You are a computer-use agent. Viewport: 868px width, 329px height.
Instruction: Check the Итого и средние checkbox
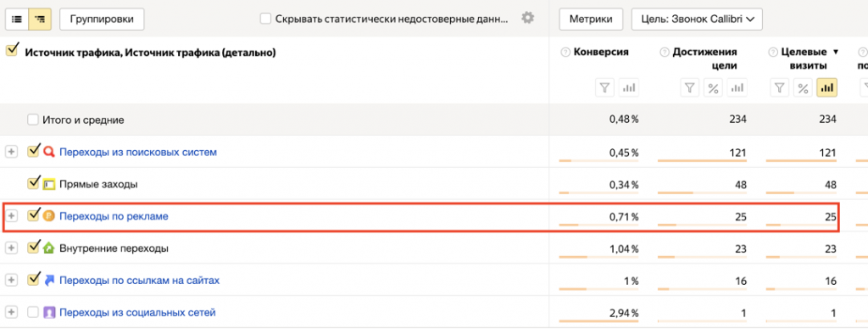pos(33,120)
